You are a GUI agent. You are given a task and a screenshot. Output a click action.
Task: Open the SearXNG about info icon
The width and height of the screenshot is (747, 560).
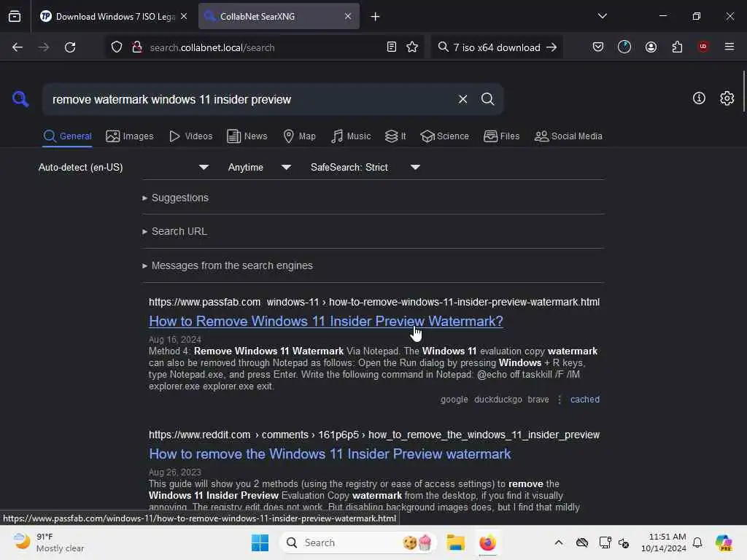699,98
